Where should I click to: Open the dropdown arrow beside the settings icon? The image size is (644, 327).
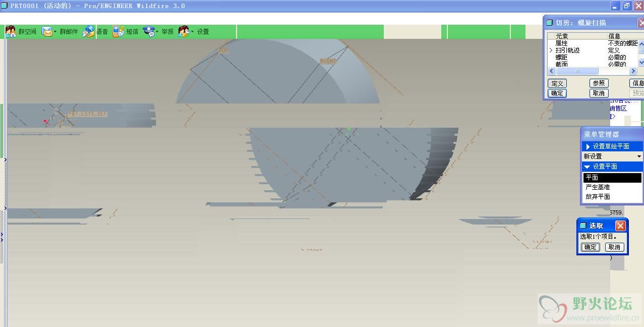[x=192, y=32]
